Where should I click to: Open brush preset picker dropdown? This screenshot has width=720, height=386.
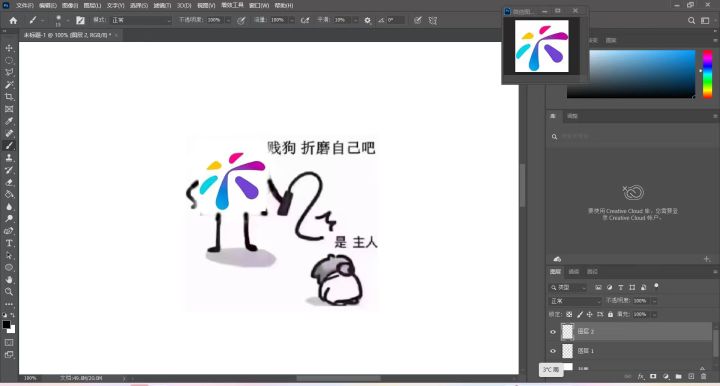[68, 21]
